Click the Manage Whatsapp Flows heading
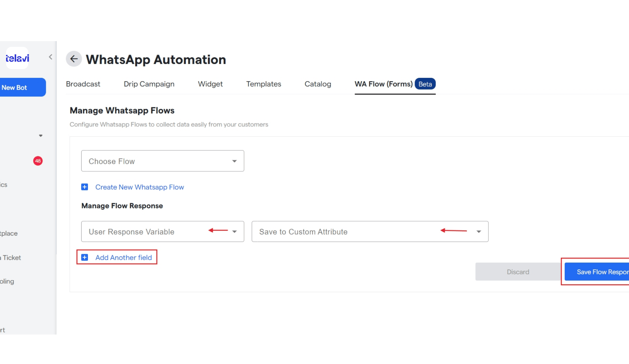Screen dimensions: 629x364 click(122, 111)
